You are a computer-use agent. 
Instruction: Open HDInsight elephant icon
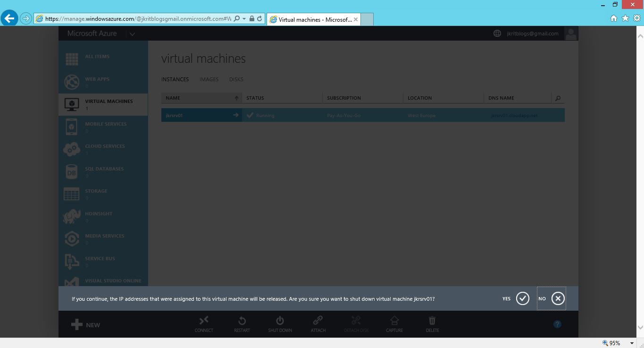[x=72, y=216]
